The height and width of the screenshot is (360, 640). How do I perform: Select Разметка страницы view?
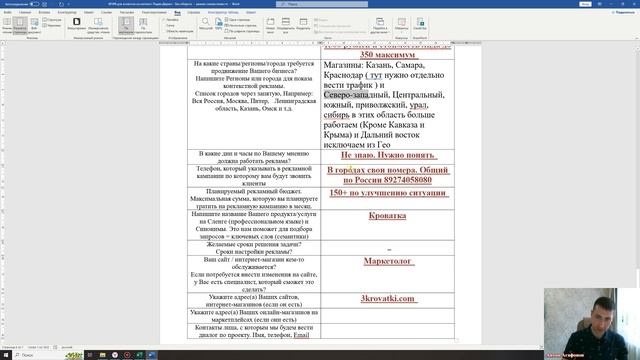coord(20,26)
